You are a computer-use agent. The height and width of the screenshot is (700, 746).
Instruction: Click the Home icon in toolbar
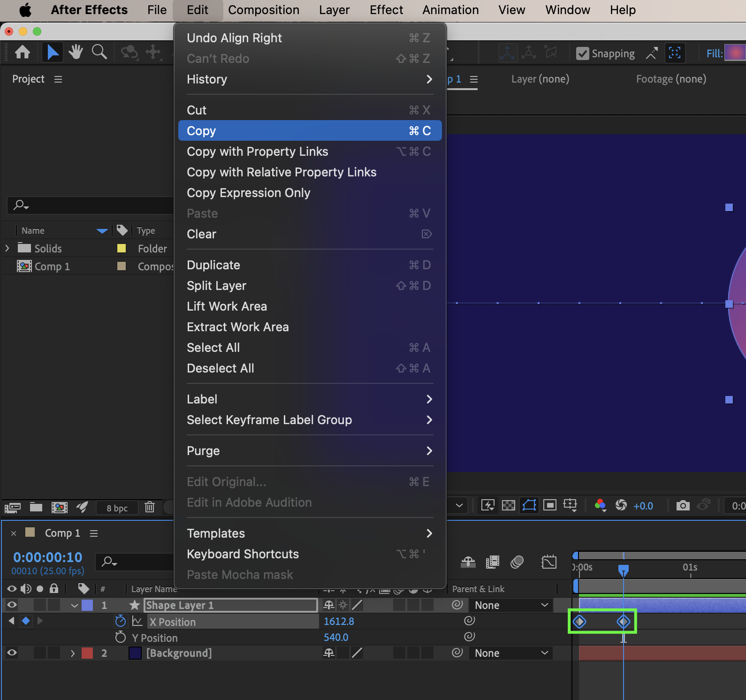tap(23, 52)
